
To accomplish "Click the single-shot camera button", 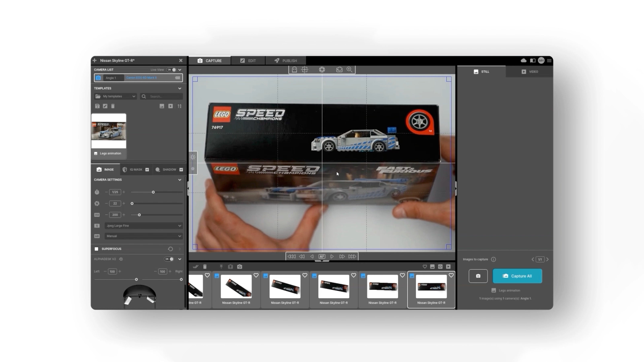I will click(478, 276).
